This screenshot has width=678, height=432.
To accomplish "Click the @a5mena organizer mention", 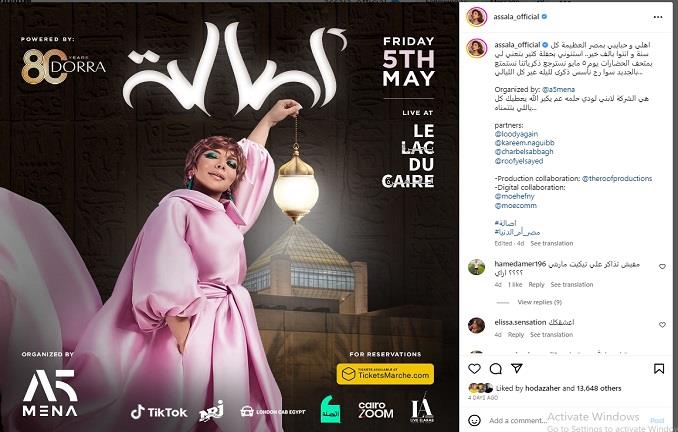I will click(558, 90).
